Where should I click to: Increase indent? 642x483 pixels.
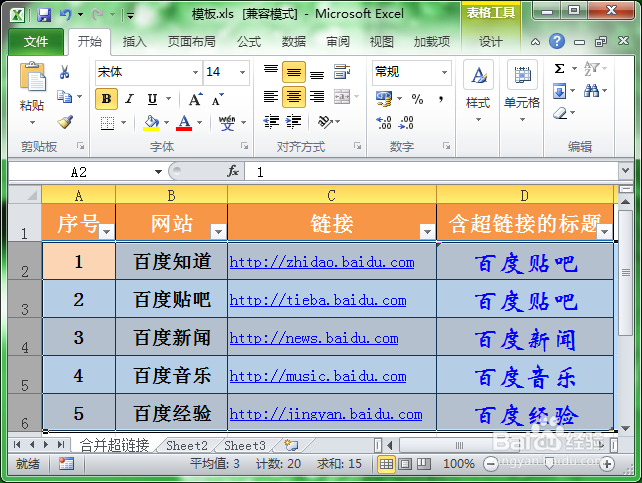[x=293, y=122]
